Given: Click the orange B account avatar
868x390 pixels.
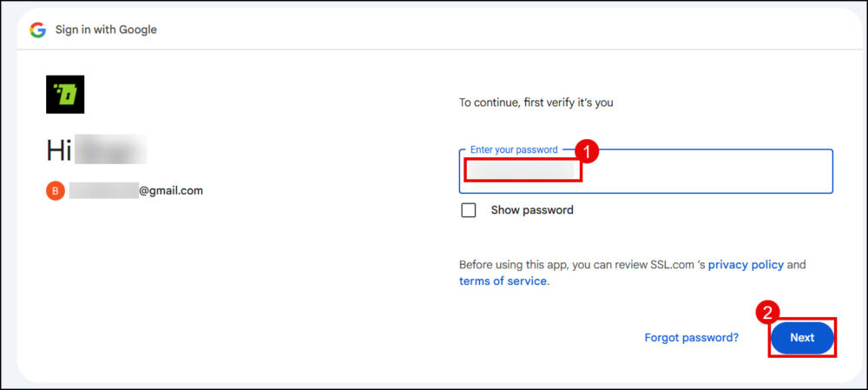Looking at the screenshot, I should [x=56, y=190].
